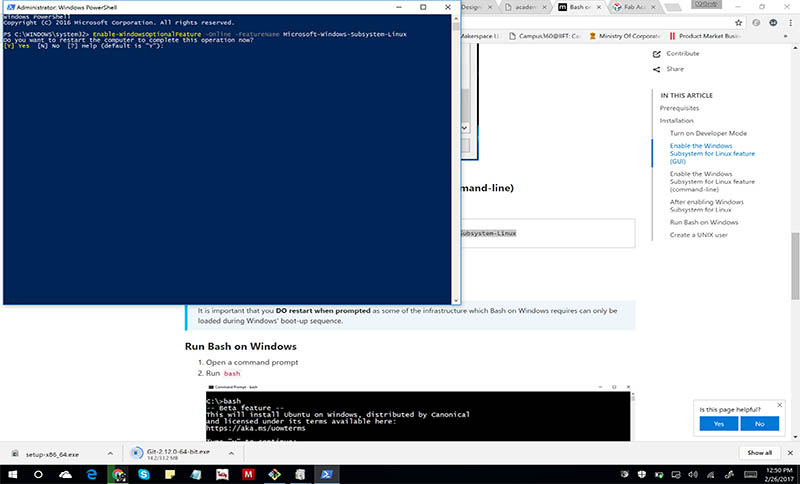
Task: Switch to PowerShell taskbar icon
Action: 327,474
